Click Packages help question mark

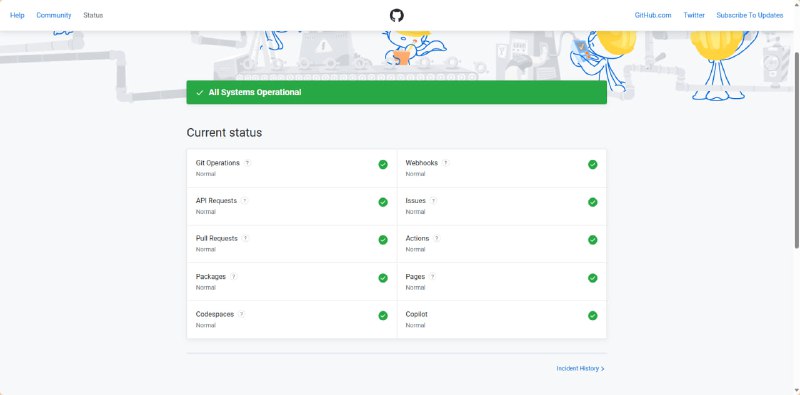coord(234,277)
